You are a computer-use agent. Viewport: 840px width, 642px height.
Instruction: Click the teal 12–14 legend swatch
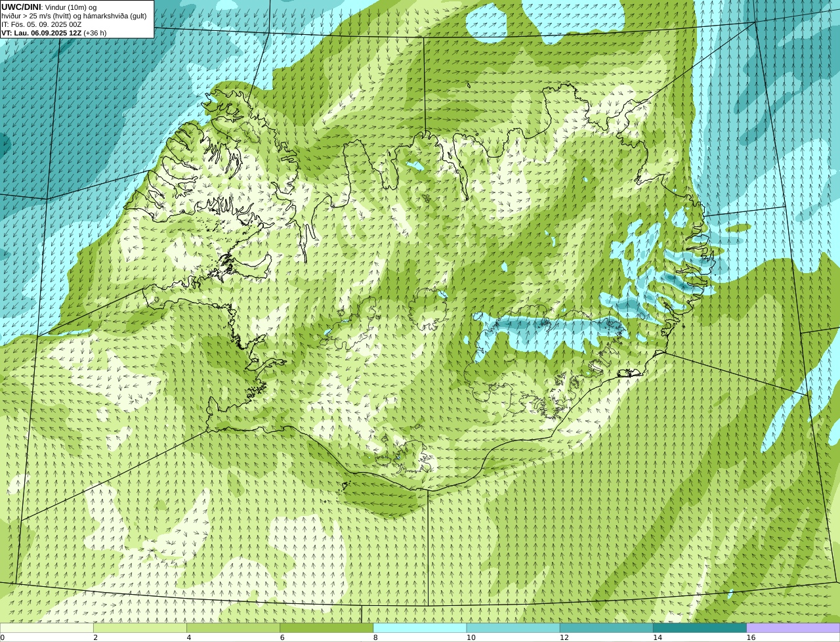(x=606, y=628)
